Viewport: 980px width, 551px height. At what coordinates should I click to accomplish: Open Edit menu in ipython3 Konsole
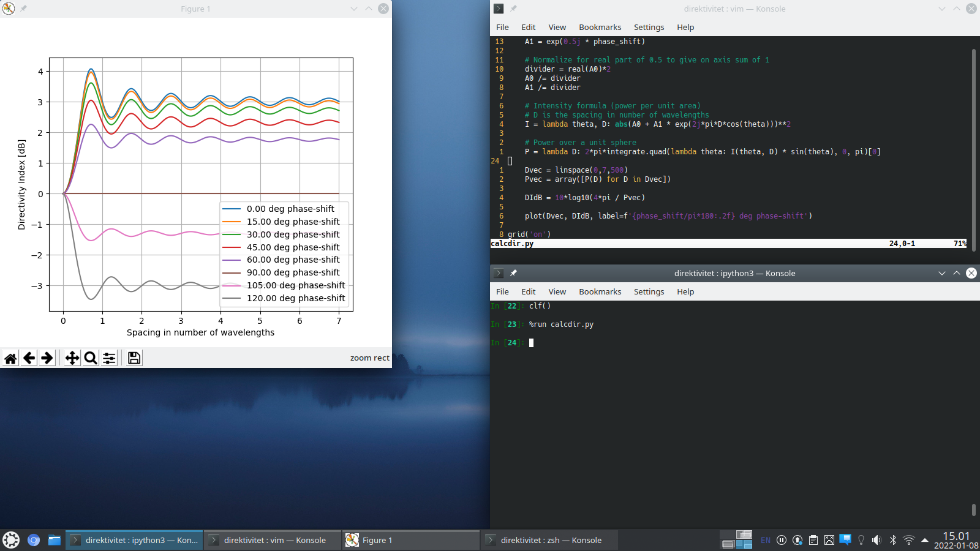(528, 291)
